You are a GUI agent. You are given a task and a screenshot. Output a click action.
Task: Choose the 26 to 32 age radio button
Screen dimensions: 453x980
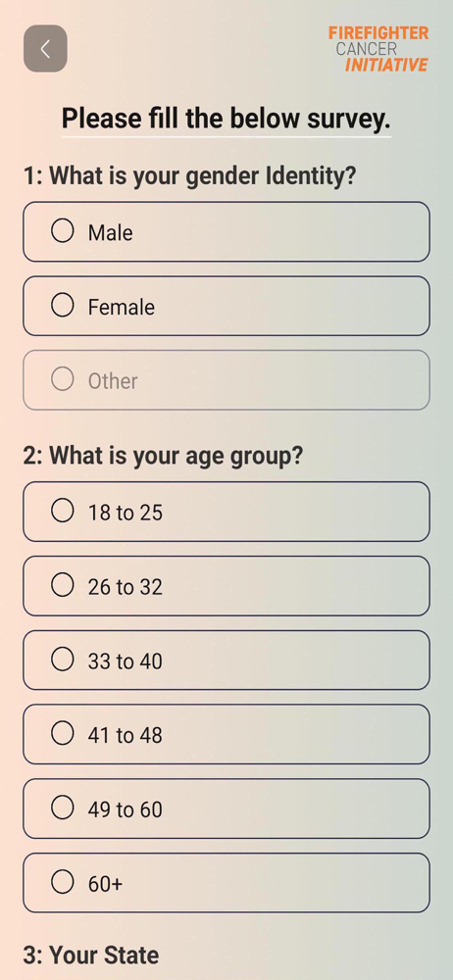tap(63, 585)
